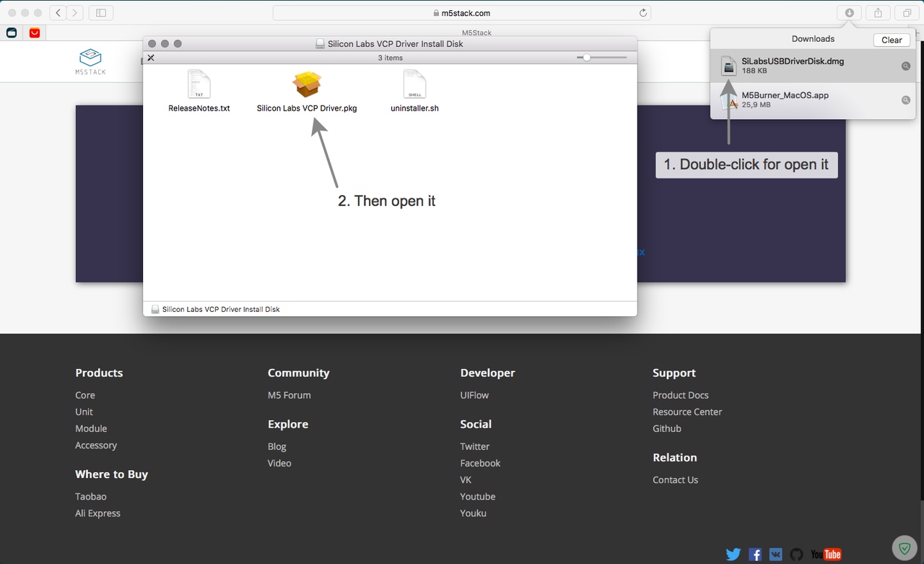Show the Safari tab overview

(x=907, y=13)
